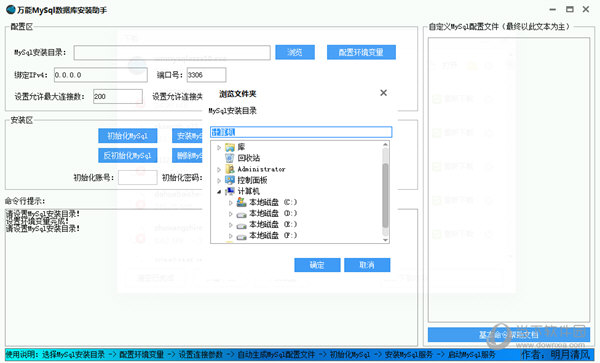
Task: Select 回收站 in the folder tree
Action: [249, 158]
